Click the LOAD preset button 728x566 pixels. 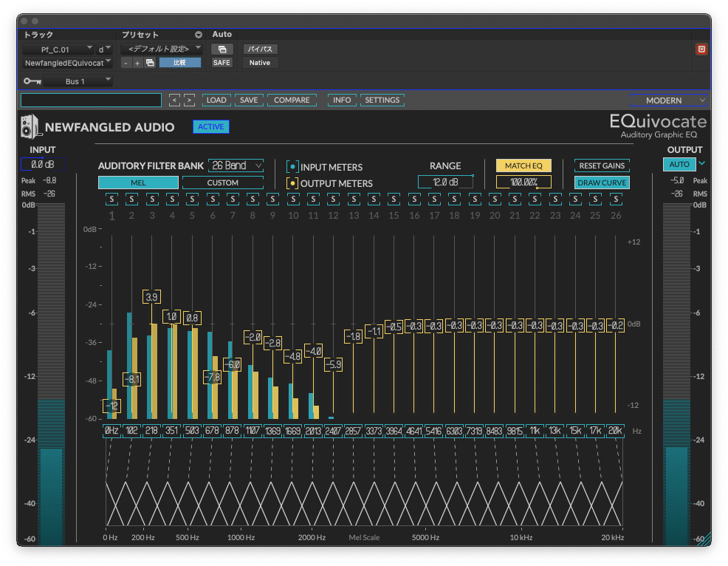point(216,100)
